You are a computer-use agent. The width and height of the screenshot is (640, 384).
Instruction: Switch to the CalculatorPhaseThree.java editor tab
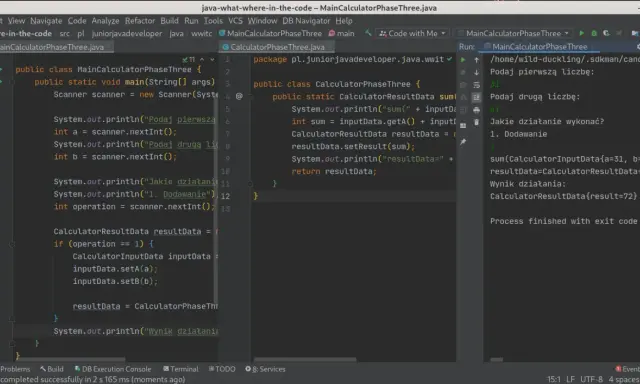(278, 47)
